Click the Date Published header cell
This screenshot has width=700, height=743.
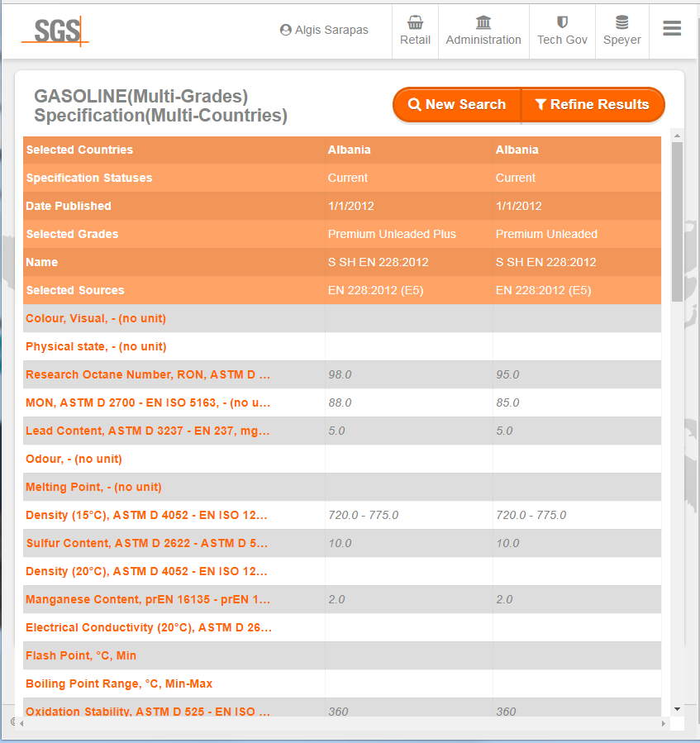174,206
